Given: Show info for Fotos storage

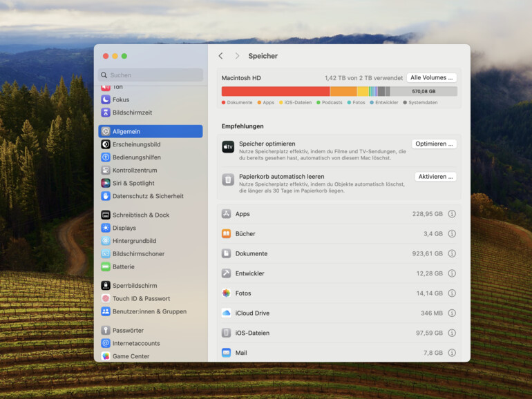Looking at the screenshot, I should pos(452,293).
